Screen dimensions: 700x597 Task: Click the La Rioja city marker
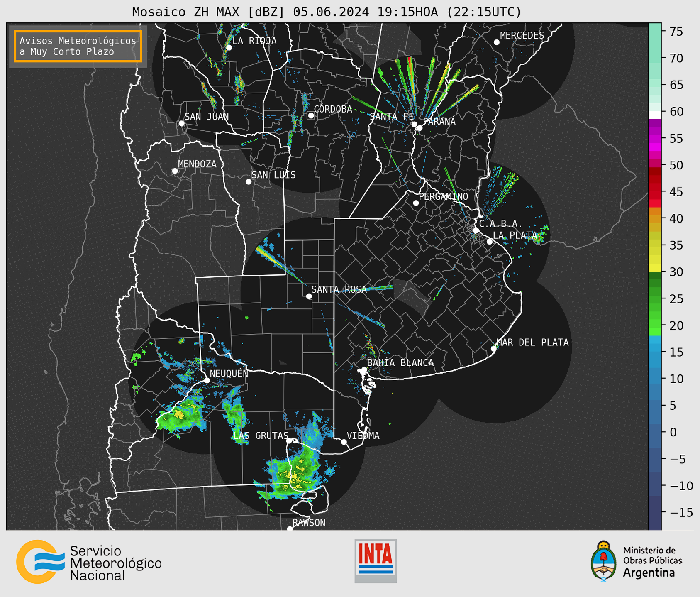229,48
